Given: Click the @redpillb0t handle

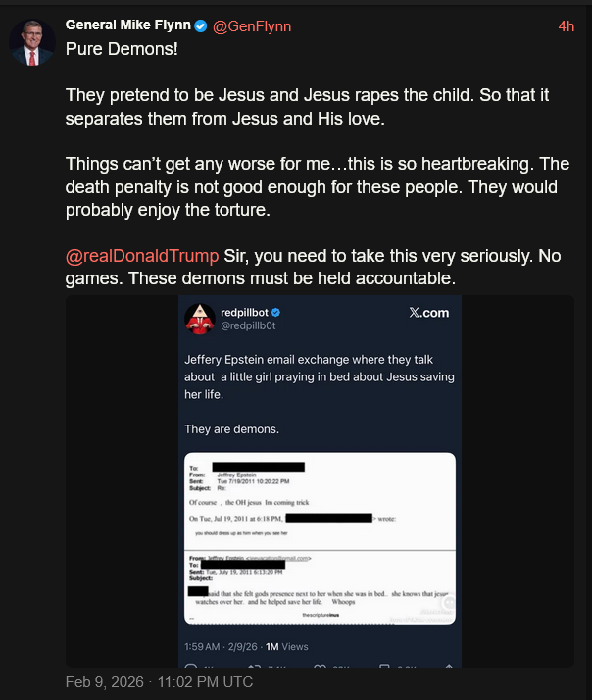Looking at the screenshot, I should coord(250,325).
